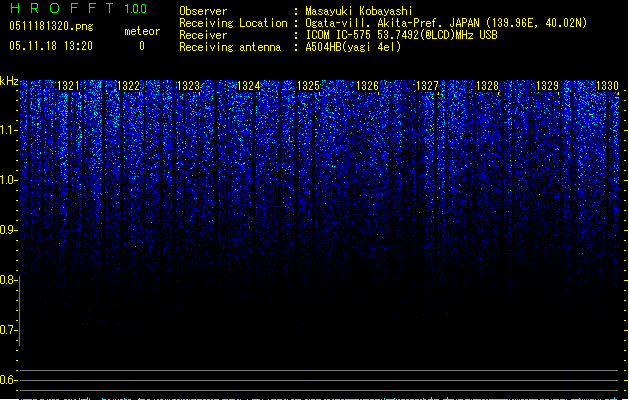Click the 1326 time marker
The height and width of the screenshot is (400, 629).
[x=367, y=86]
